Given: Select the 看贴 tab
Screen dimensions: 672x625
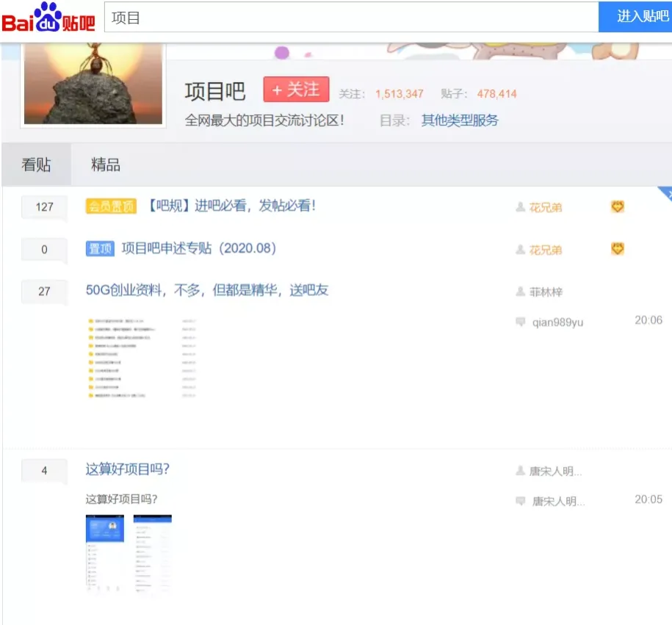Looking at the screenshot, I should click(36, 165).
